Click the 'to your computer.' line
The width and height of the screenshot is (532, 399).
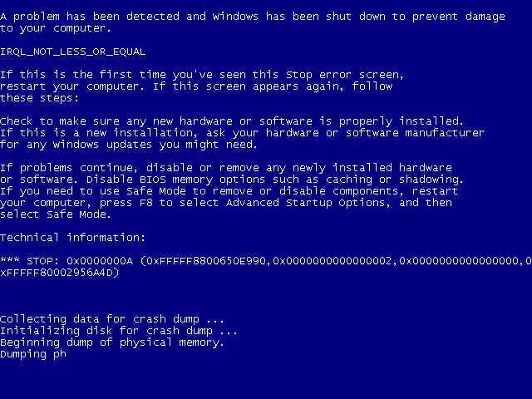56,28
